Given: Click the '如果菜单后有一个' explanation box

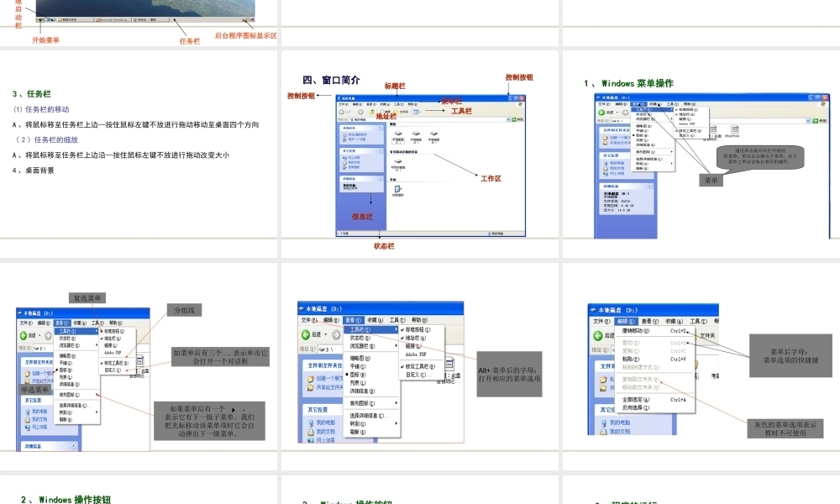Looking at the screenshot, I should point(209,421).
